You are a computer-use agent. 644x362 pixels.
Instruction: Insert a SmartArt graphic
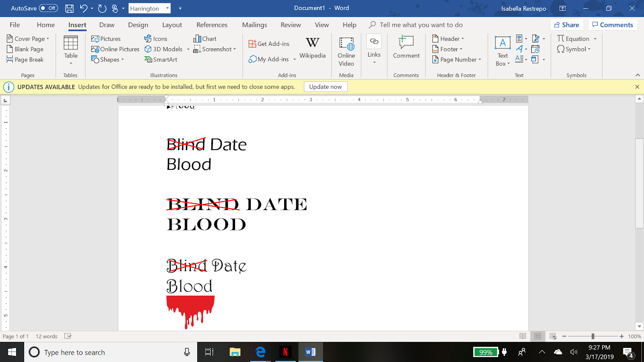161,60
